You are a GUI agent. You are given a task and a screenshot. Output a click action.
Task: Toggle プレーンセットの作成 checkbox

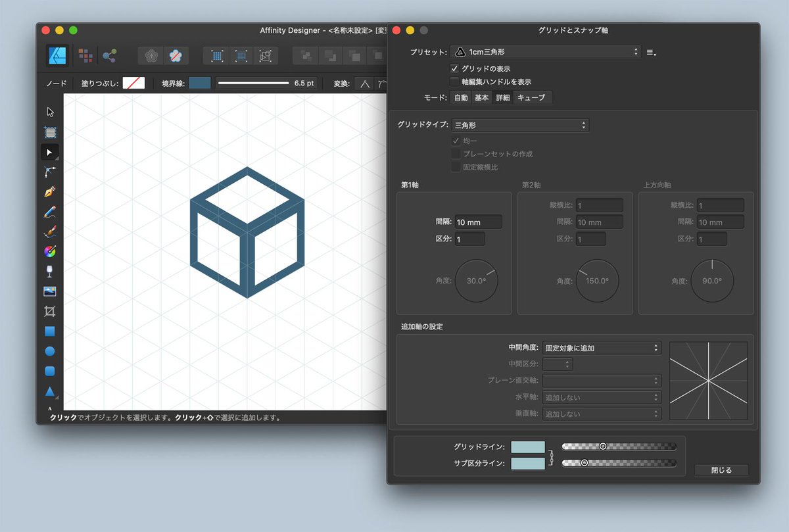[455, 154]
